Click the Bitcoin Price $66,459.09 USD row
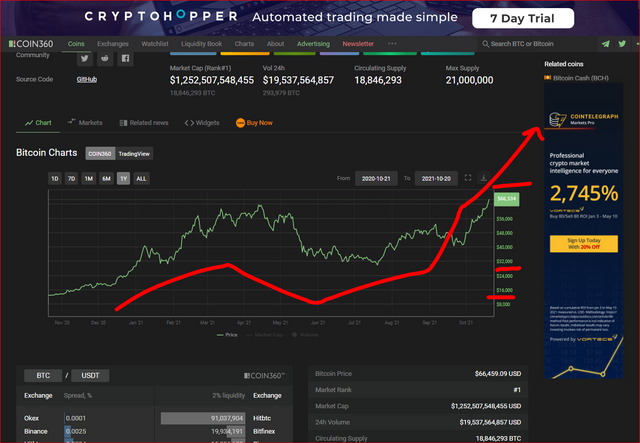The width and height of the screenshot is (640, 443). click(x=418, y=374)
